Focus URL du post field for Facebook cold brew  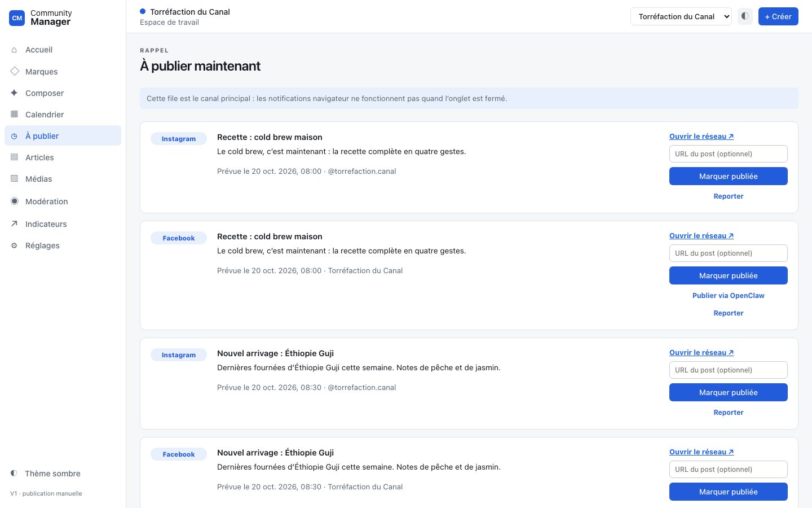729,253
